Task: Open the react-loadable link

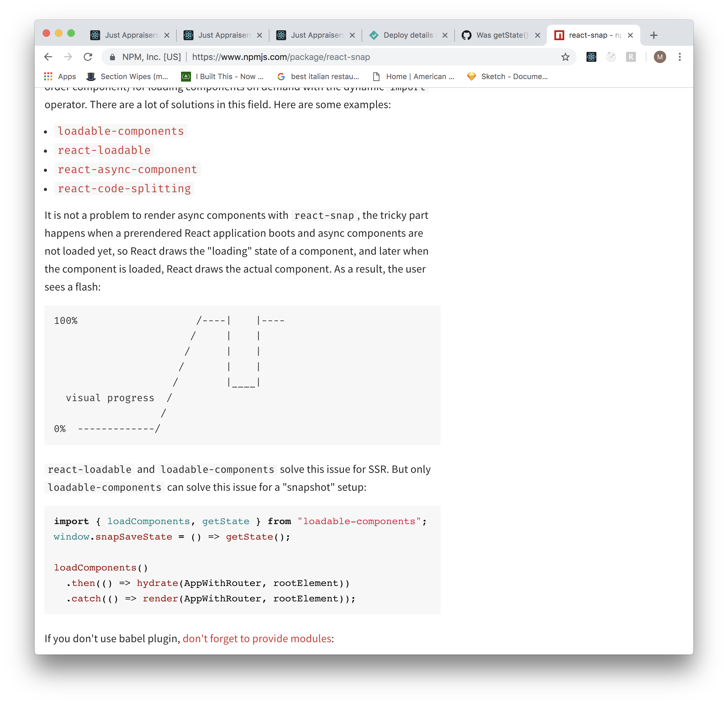Action: tap(104, 150)
